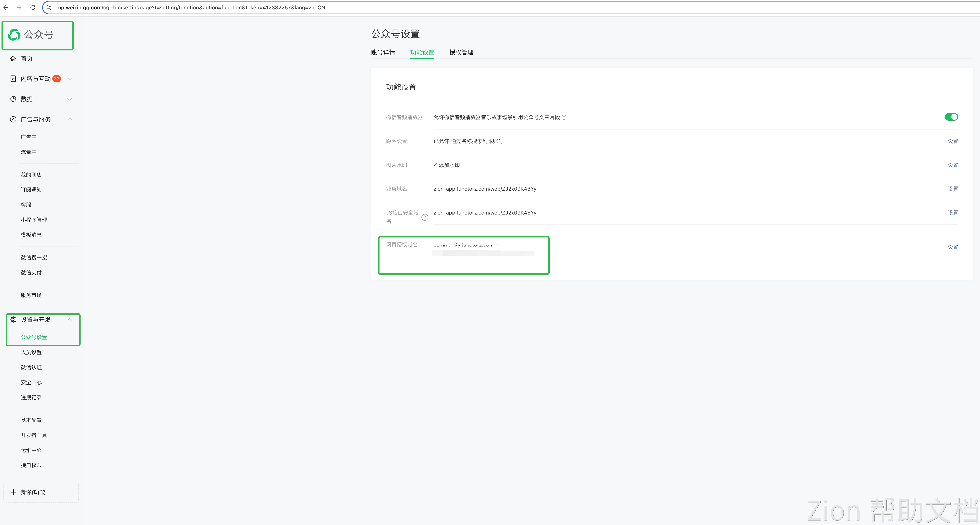Open the 33 notifications badge
This screenshot has height=525, width=980.
tap(57, 79)
